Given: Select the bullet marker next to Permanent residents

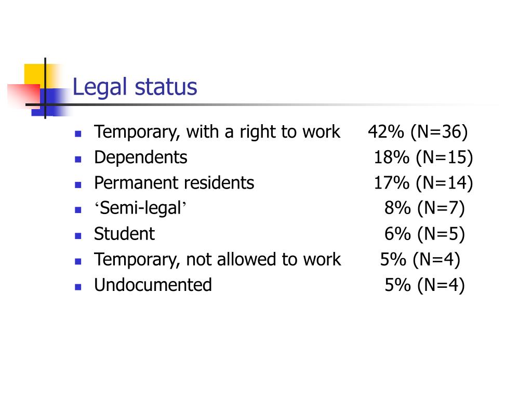Looking at the screenshot, I should [x=78, y=185].
